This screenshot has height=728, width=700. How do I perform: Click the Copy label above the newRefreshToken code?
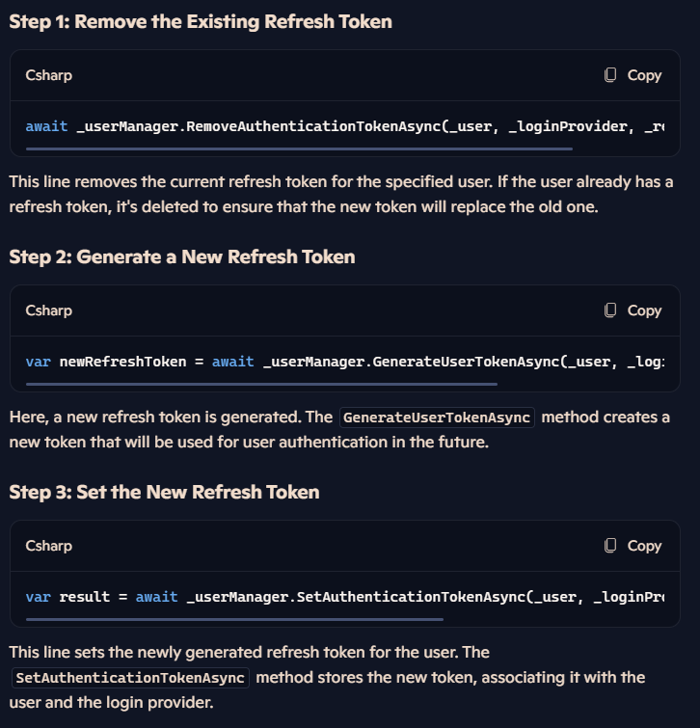tap(644, 311)
